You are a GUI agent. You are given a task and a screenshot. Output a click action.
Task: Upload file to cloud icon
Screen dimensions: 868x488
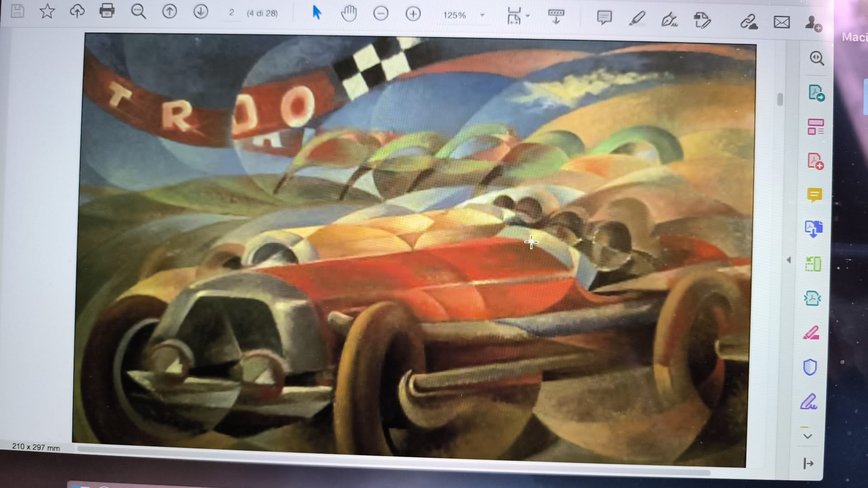pos(77,11)
